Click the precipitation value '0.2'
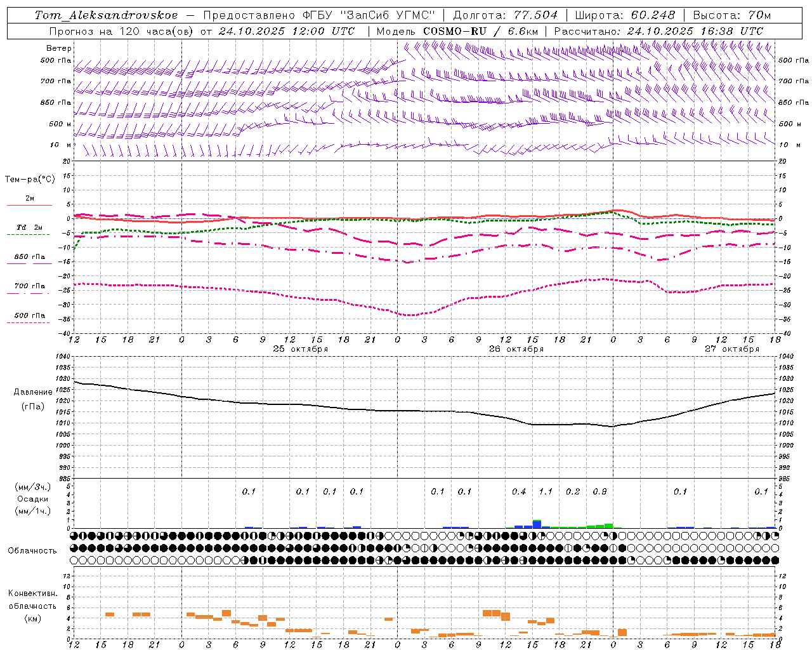 click(573, 492)
